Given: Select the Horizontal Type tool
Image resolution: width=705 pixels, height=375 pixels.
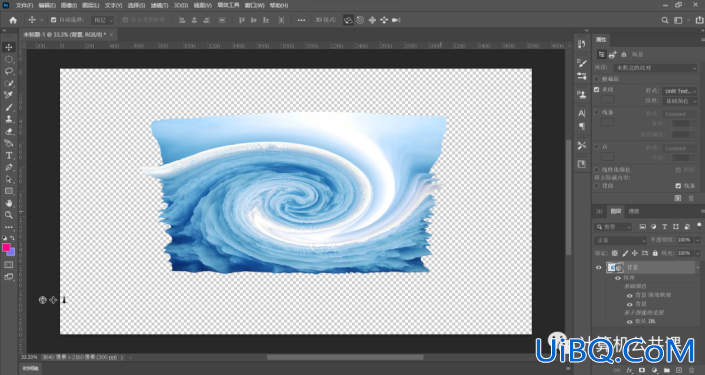Looking at the screenshot, I should click(9, 156).
